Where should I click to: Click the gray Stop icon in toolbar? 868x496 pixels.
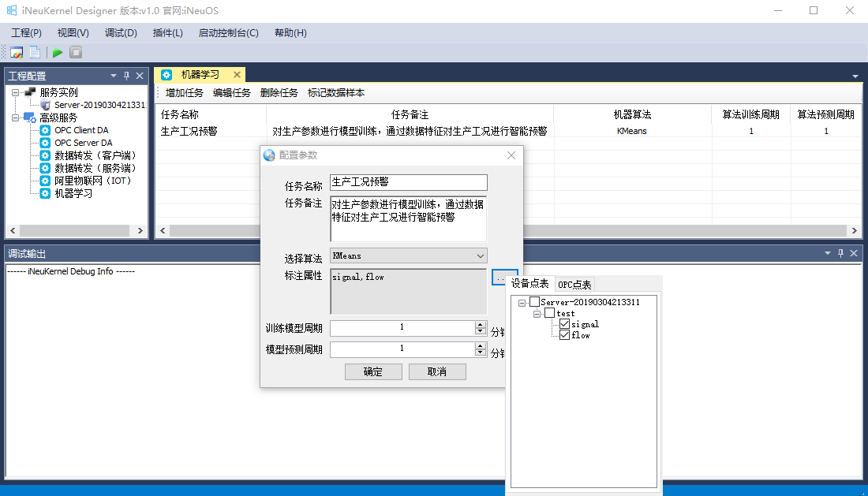[x=76, y=53]
